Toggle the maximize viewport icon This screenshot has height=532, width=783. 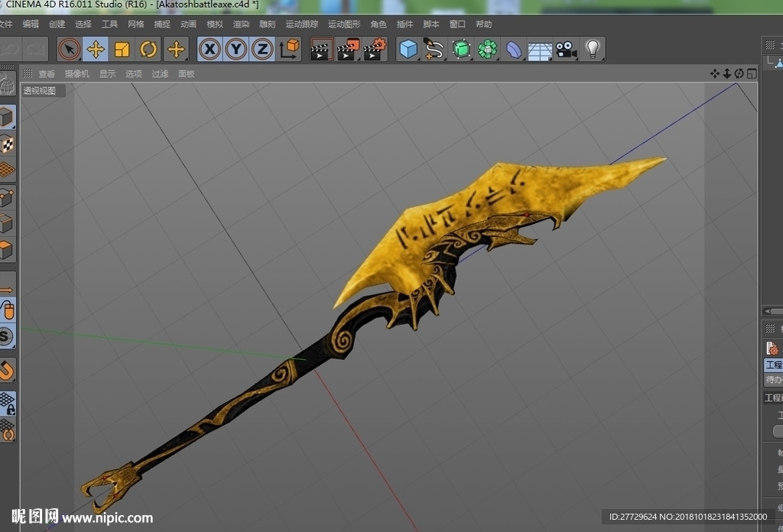[752, 74]
